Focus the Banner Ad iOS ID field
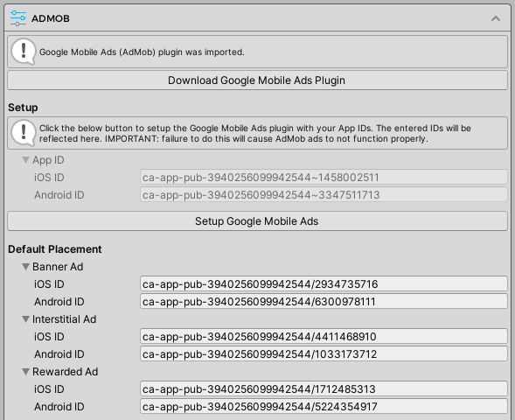Screen dimensions: 515x420 [324, 284]
